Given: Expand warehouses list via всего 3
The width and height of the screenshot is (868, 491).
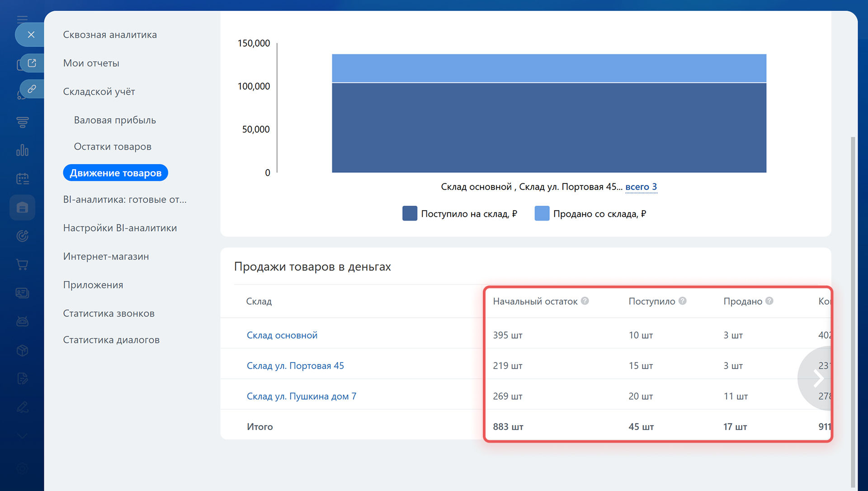Looking at the screenshot, I should (x=641, y=187).
